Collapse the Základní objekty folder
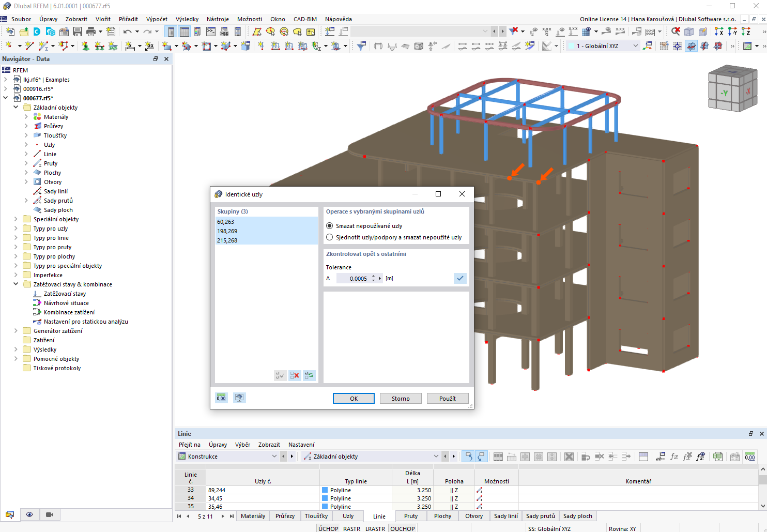767x532 pixels. click(16, 108)
